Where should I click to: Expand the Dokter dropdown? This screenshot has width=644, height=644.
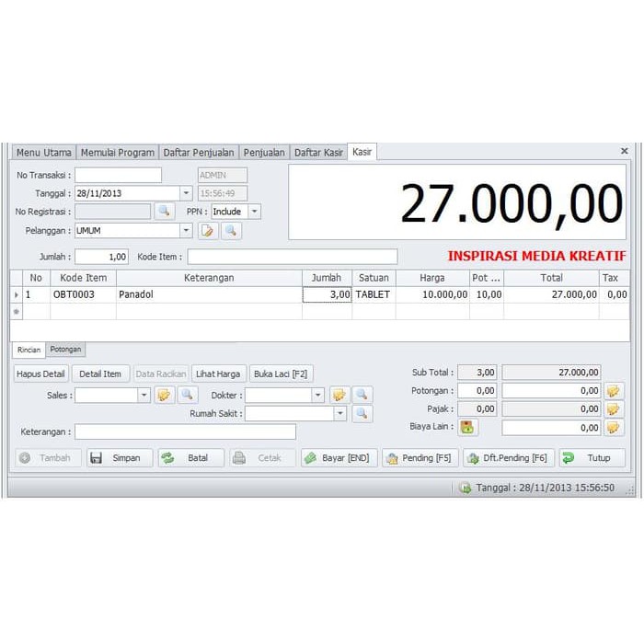[318, 395]
